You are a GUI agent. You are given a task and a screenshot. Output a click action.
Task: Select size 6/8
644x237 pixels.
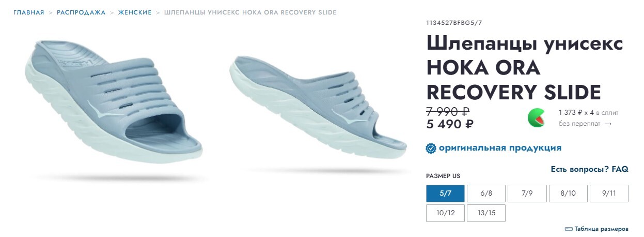486,194
